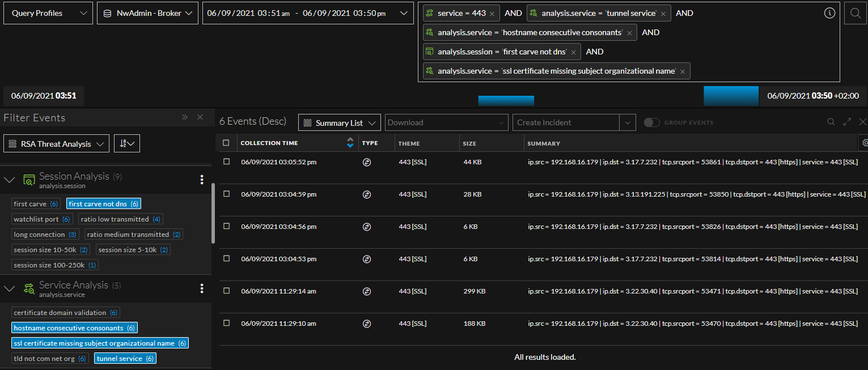Click the events table search icon

(831, 122)
